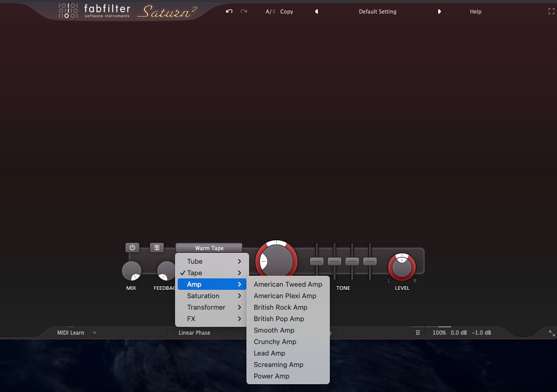The height and width of the screenshot is (392, 557).
Task: Choose Screaming Amp style
Action: [288, 364]
